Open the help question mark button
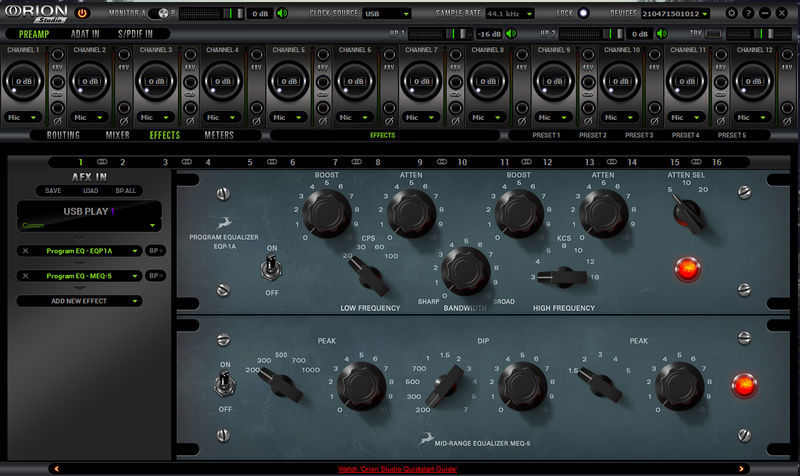This screenshot has height=476, width=800. [x=748, y=13]
